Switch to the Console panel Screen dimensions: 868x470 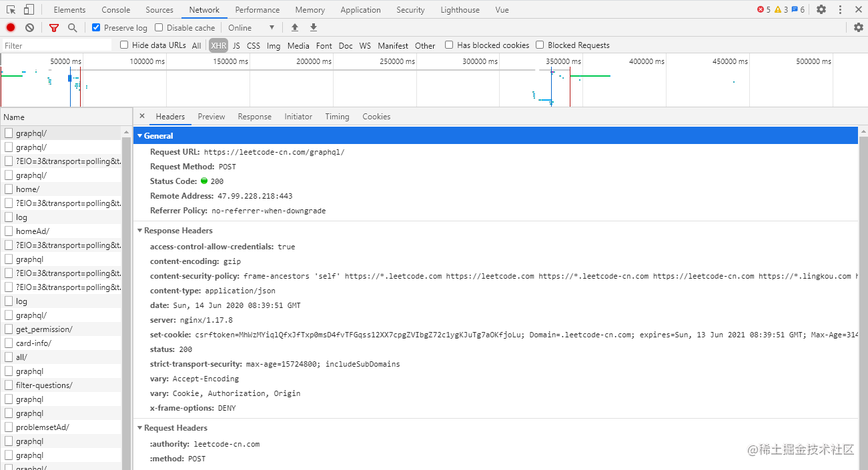pos(116,9)
